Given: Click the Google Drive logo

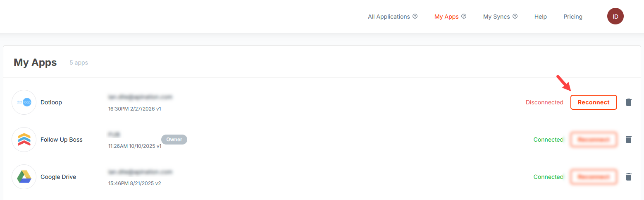Looking at the screenshot, I should point(24,177).
